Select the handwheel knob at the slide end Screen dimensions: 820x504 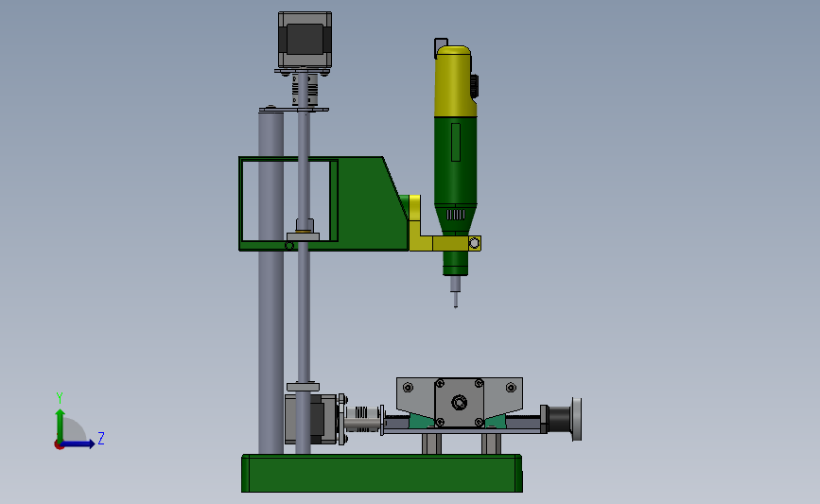[577, 419]
